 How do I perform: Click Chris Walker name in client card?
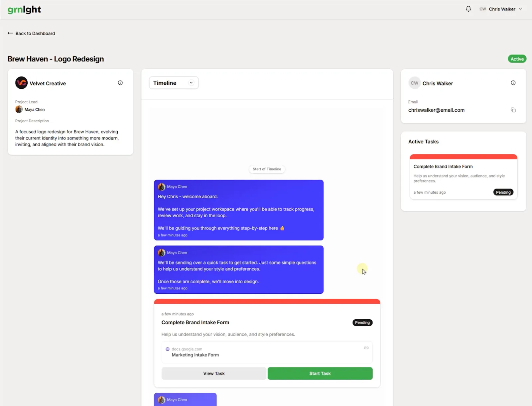pos(438,83)
